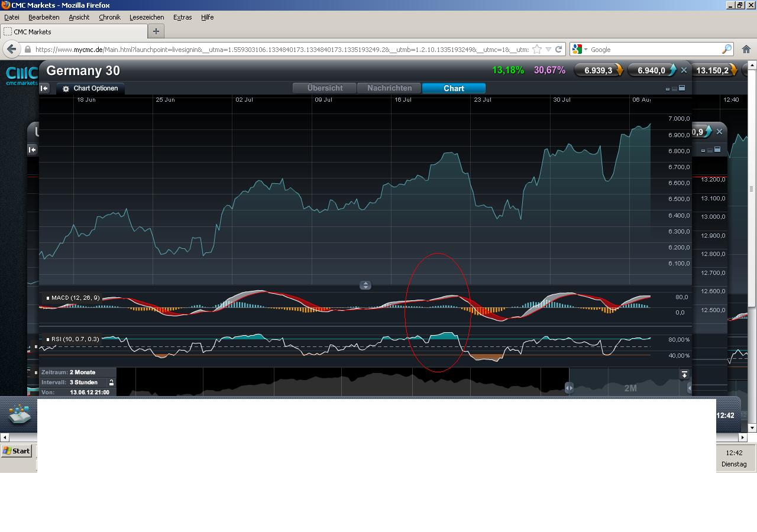This screenshot has height=532, width=757.
Task: Click the interval lock icon
Action: (x=111, y=382)
